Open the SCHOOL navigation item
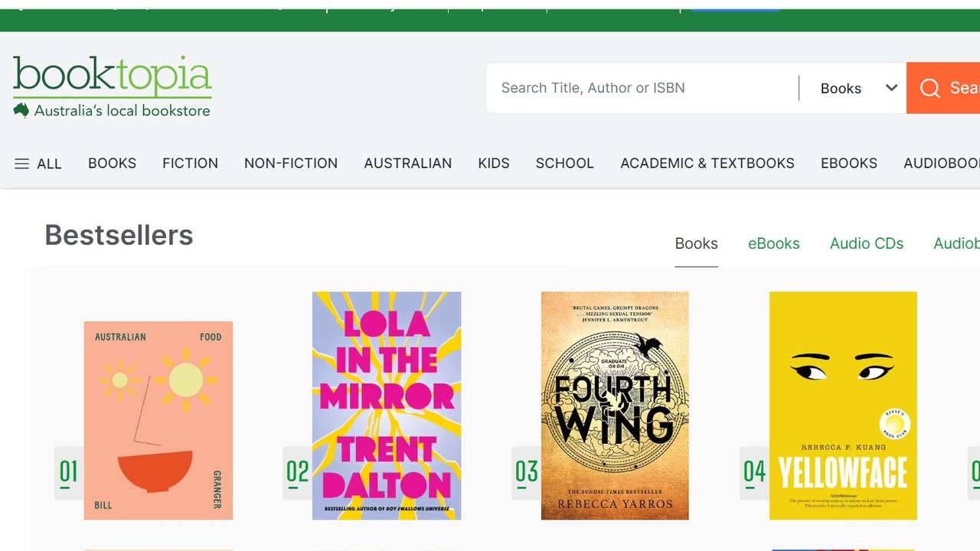980x551 pixels. point(564,163)
